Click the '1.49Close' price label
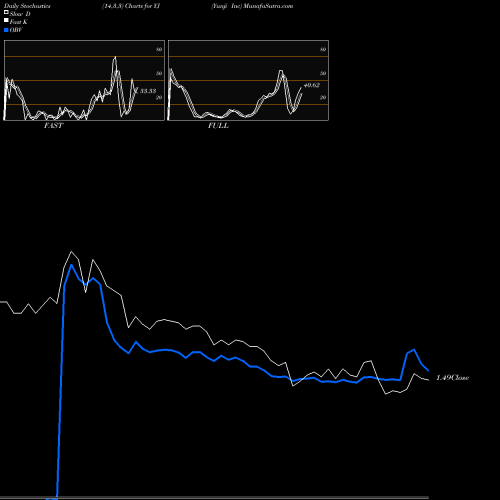Viewport: 500px width, 500px height. click(x=453, y=378)
